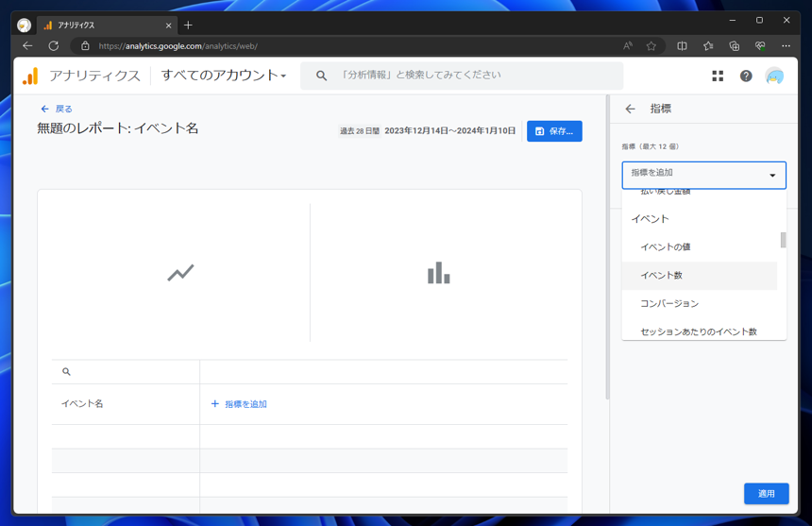Image resolution: width=812 pixels, height=526 pixels.
Task: Select イベント数 from the metric list
Action: click(699, 276)
